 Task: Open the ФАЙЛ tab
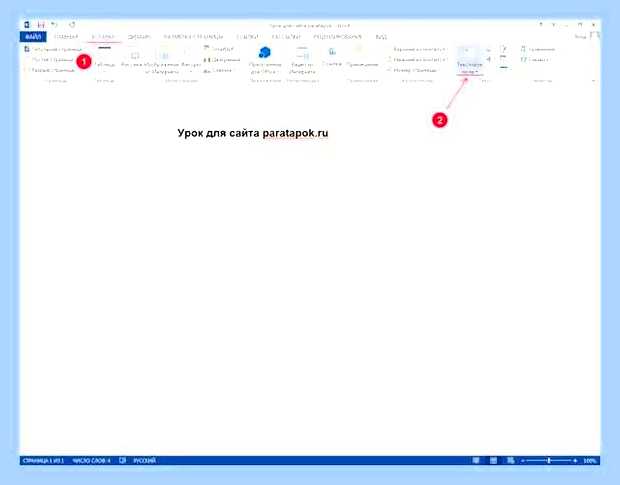coord(33,37)
